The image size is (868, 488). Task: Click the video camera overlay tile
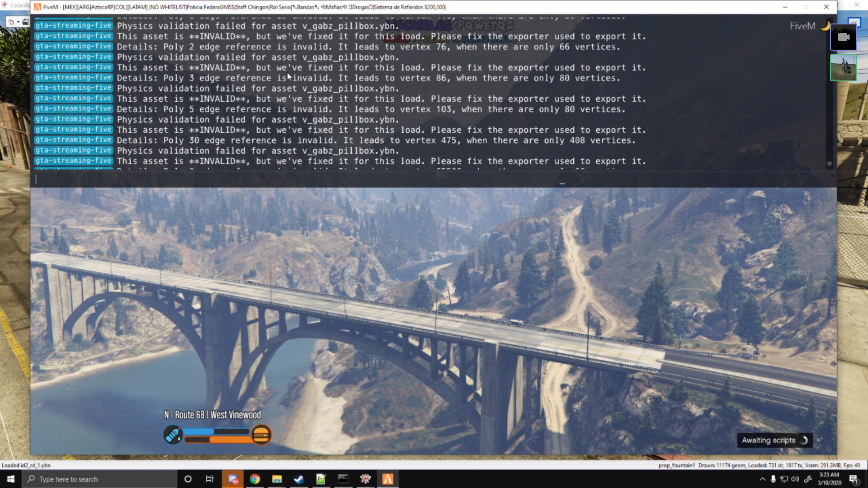pos(843,38)
